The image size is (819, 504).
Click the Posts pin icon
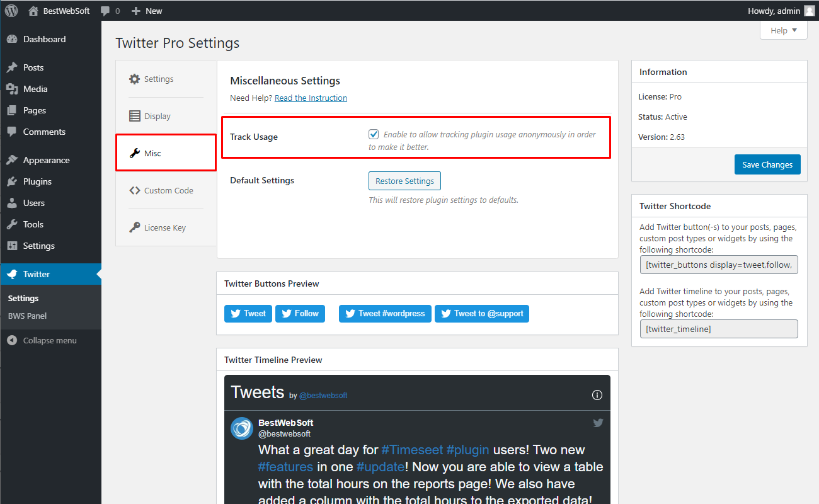click(12, 67)
